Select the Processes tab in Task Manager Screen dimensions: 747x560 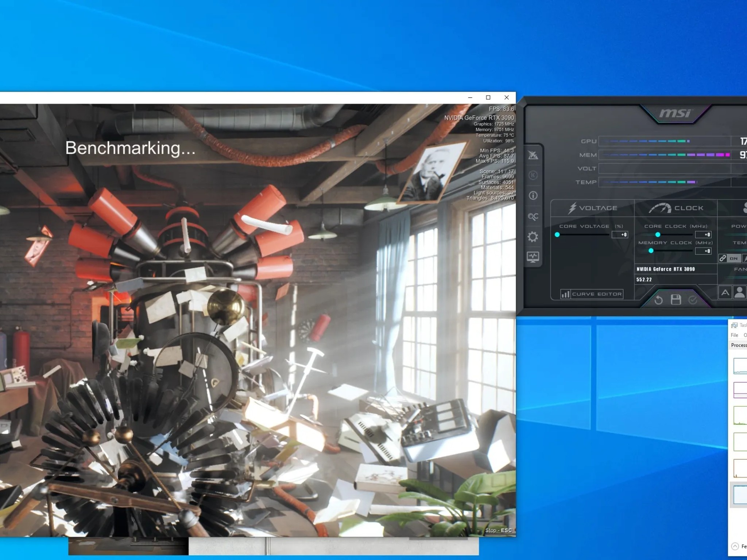click(739, 345)
